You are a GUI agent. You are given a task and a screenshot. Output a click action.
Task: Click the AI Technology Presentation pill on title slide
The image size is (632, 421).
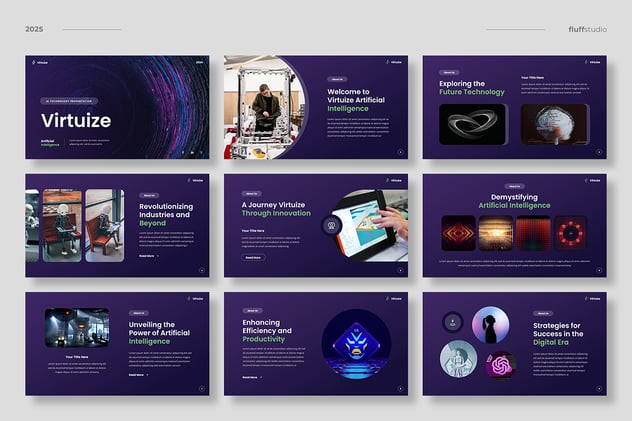click(x=68, y=101)
